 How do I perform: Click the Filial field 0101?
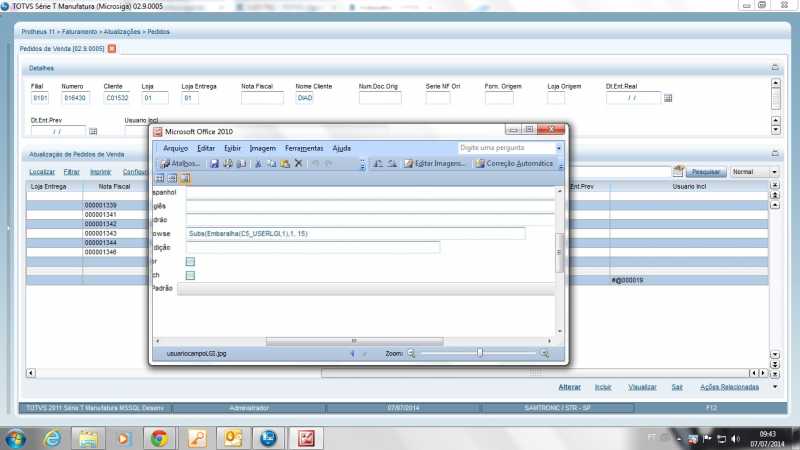coord(40,98)
